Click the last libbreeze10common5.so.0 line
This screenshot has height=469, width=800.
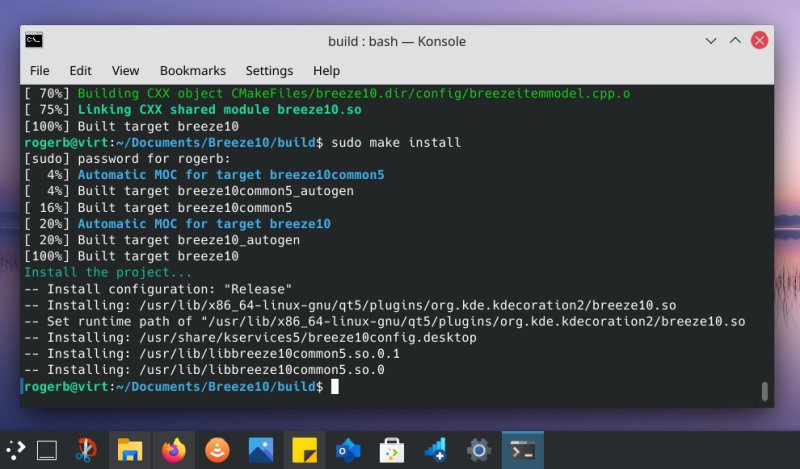tap(205, 370)
